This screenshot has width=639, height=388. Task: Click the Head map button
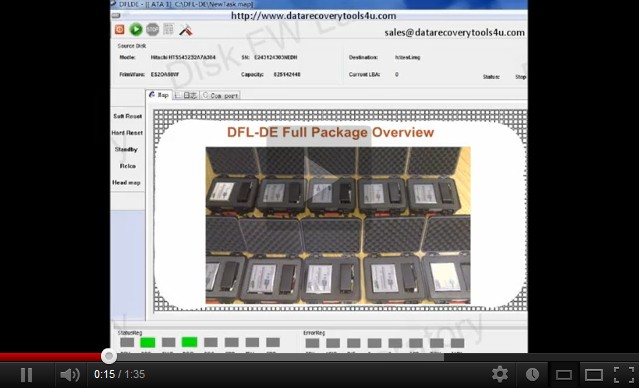click(x=126, y=183)
